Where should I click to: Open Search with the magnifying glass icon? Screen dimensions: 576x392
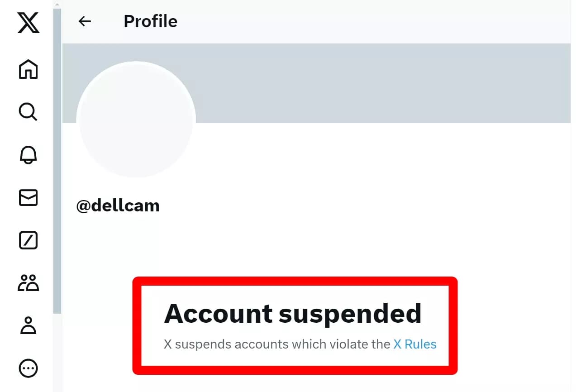(28, 112)
